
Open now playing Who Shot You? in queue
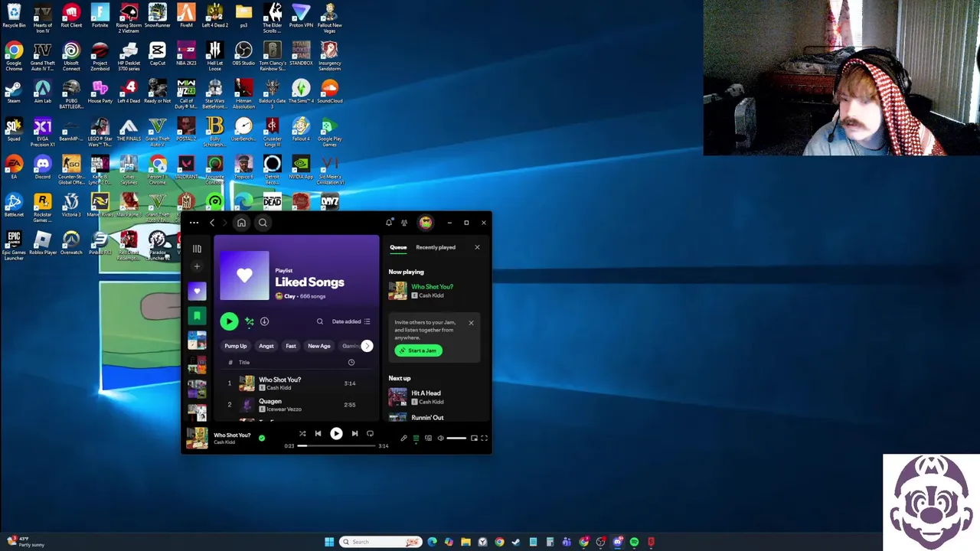pos(435,291)
